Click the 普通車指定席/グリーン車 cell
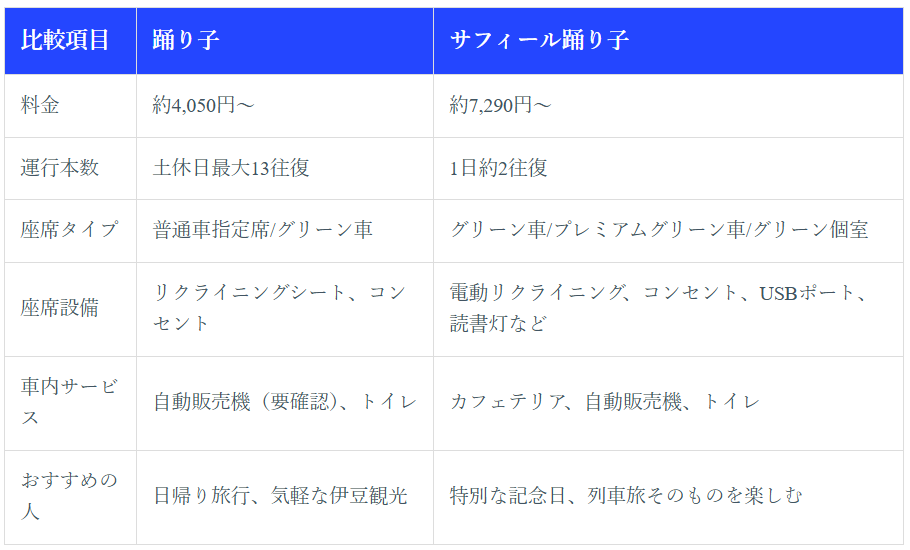This screenshot has width=910, height=550. pos(263,230)
